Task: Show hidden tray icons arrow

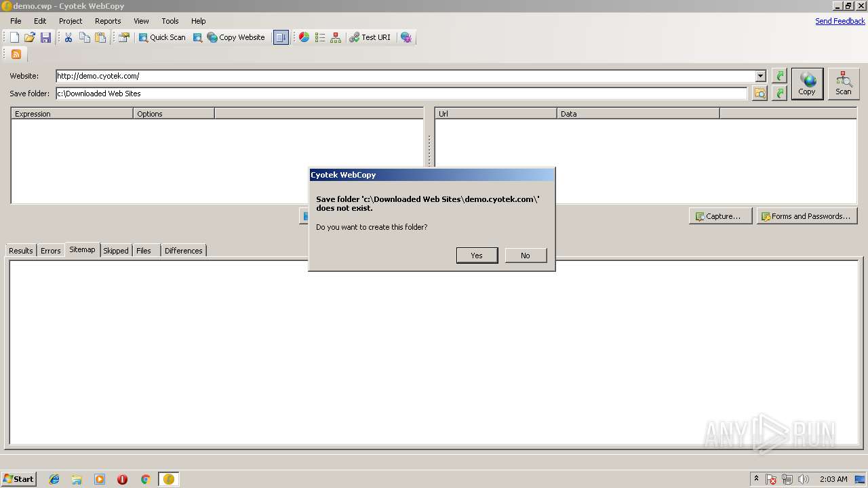Action: tap(756, 479)
